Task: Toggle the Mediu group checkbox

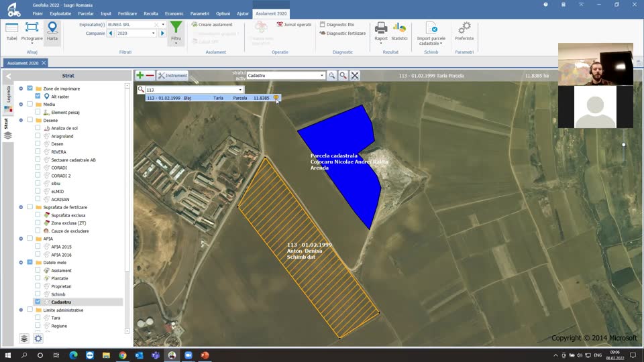Action: [30, 105]
